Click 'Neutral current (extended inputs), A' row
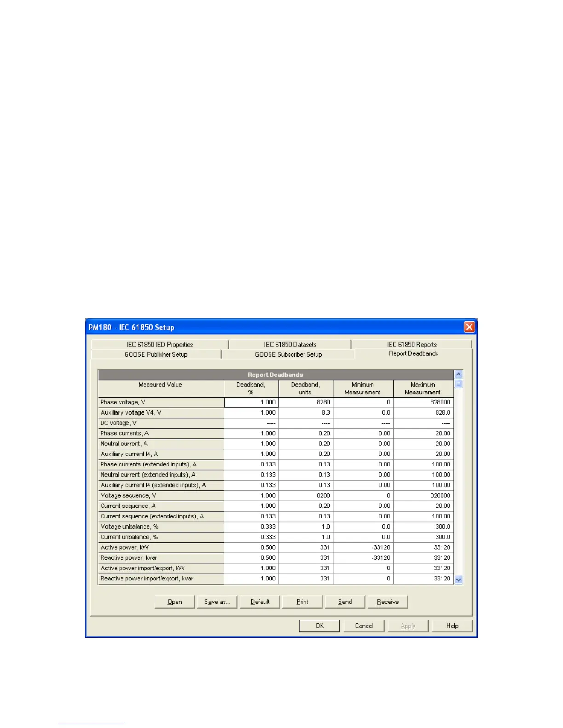 161,475
